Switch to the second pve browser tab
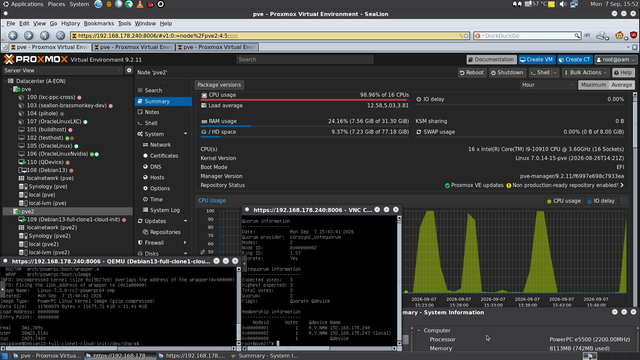 [133, 47]
